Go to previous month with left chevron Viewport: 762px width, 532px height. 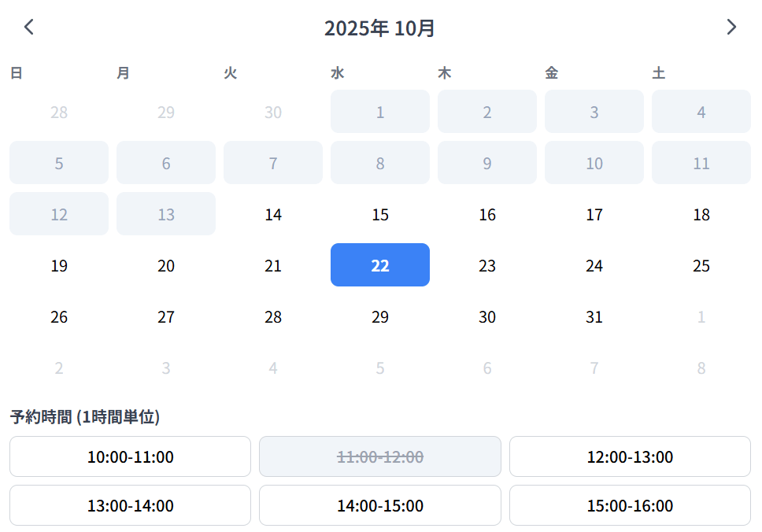click(x=29, y=28)
